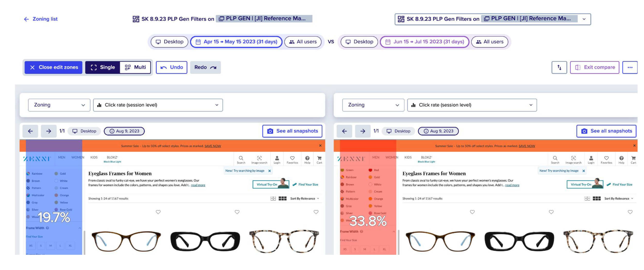Open Jun 15 – Jul 15 date range picker
This screenshot has width=644, height=270.
coord(425,42)
